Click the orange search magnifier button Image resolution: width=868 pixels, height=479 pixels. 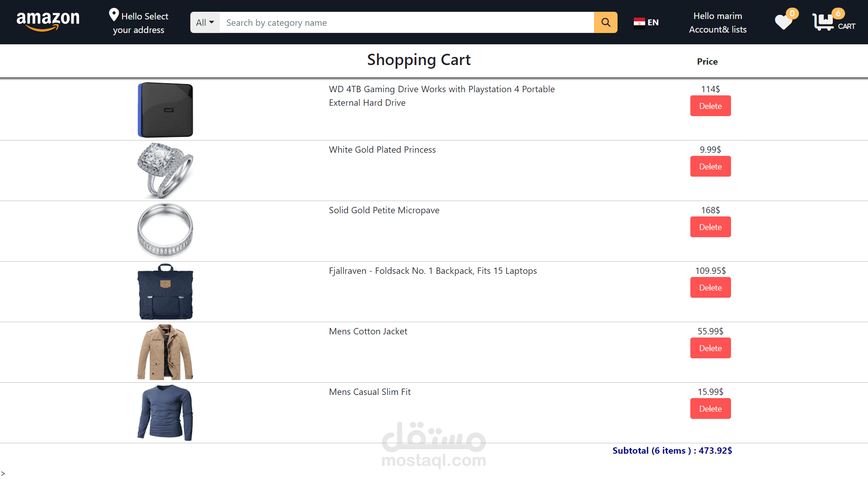tap(606, 23)
